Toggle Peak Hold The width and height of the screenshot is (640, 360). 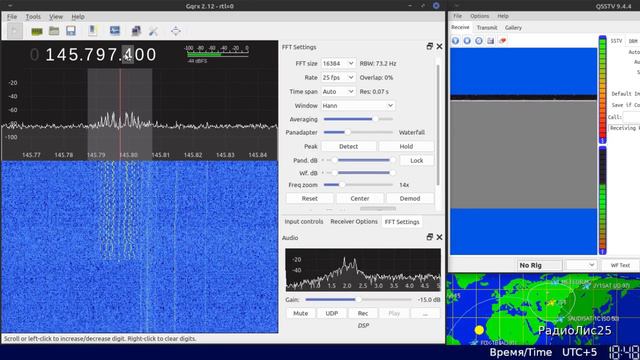406,147
